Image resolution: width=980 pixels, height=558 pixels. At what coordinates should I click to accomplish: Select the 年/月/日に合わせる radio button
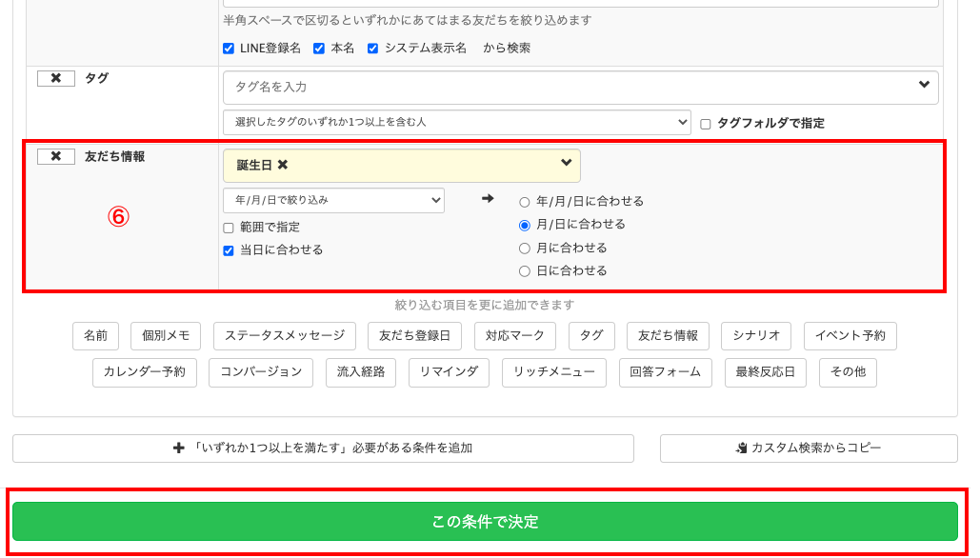pyautogui.click(x=527, y=201)
